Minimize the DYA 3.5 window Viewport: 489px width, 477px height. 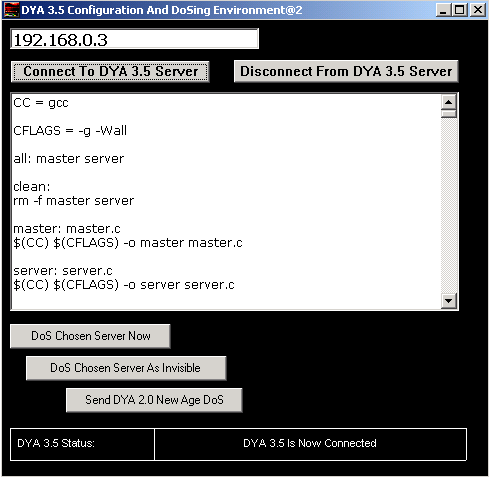coord(443,10)
